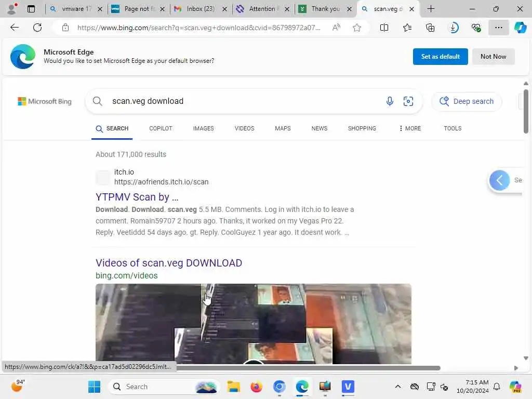The width and height of the screenshot is (532, 399).
Task: Open the Copilot sidebar in Edge
Action: click(x=520, y=28)
